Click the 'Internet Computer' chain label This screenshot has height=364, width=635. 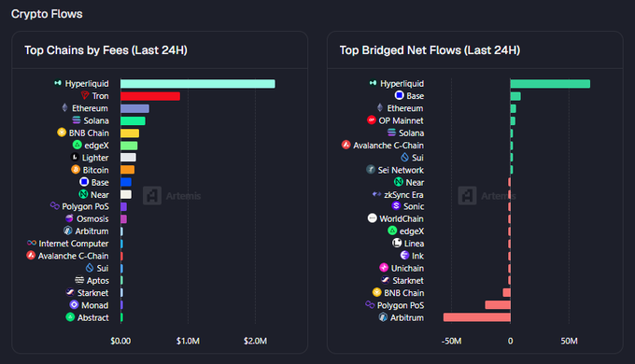(x=73, y=244)
